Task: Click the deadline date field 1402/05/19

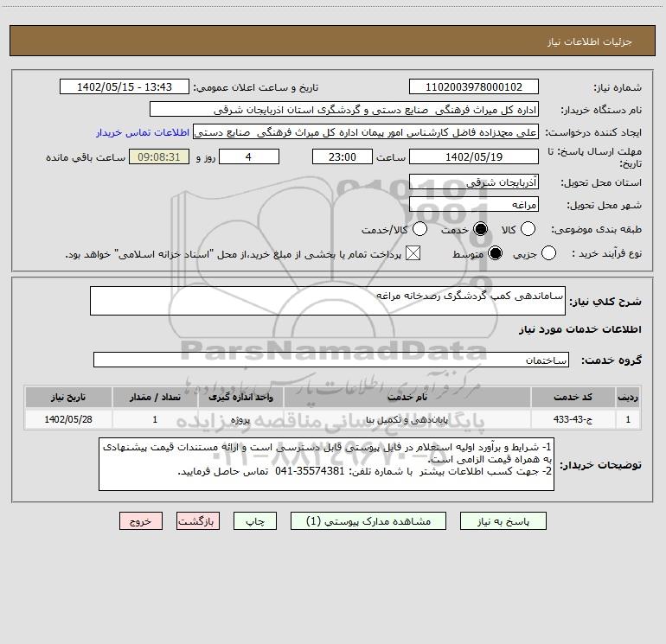Action: pyautogui.click(x=474, y=156)
